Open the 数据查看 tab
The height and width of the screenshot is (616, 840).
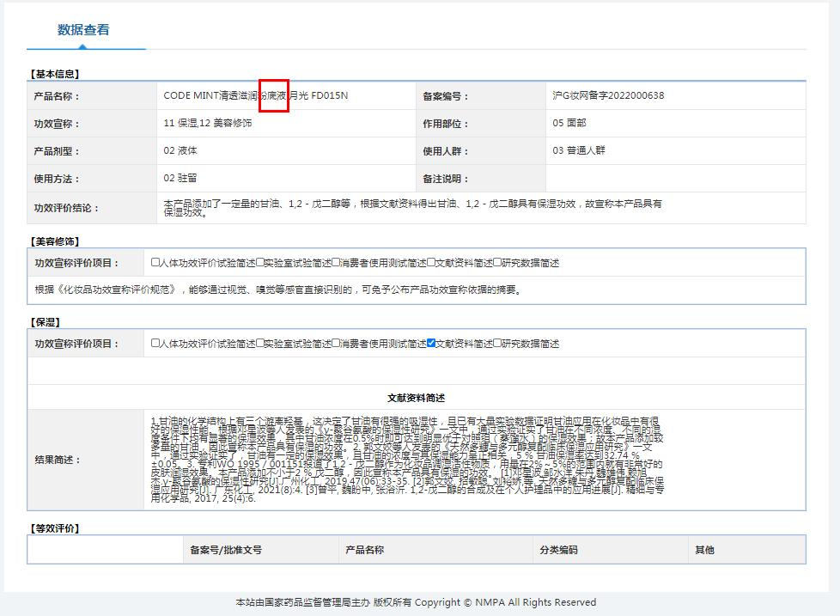click(x=83, y=30)
